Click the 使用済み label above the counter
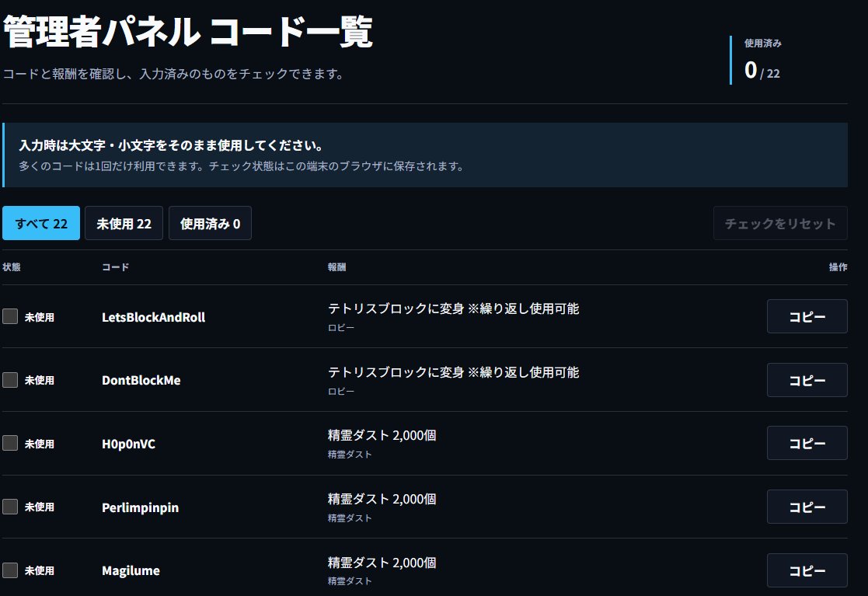The height and width of the screenshot is (596, 868). pos(763,44)
